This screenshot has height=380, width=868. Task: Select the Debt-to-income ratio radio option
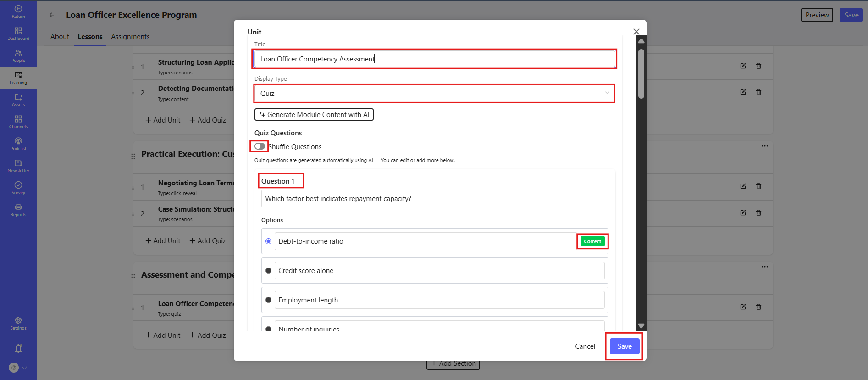coord(269,241)
